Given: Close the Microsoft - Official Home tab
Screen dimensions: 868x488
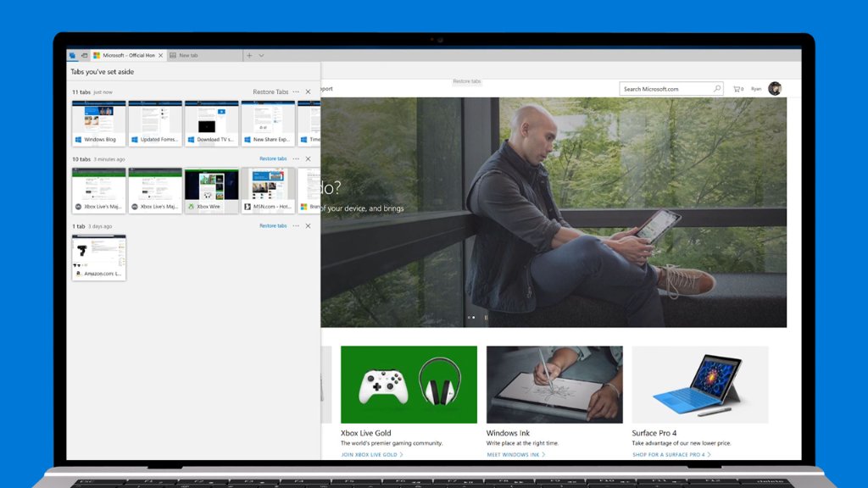Looking at the screenshot, I should tap(161, 55).
